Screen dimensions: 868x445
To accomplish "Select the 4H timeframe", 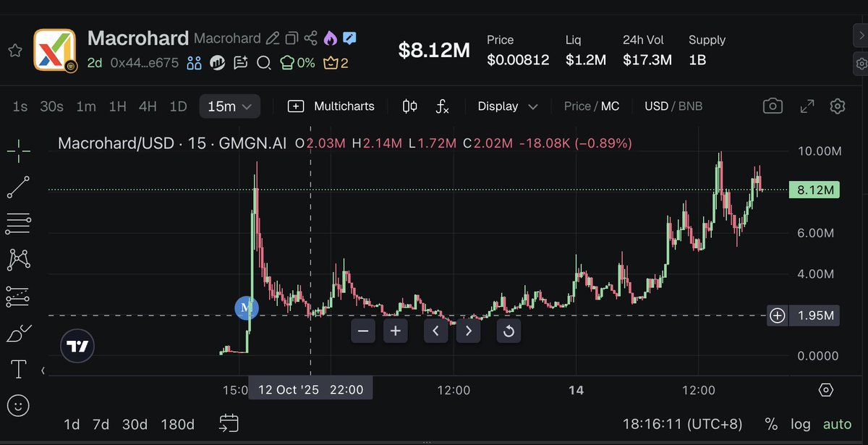I will pos(148,106).
